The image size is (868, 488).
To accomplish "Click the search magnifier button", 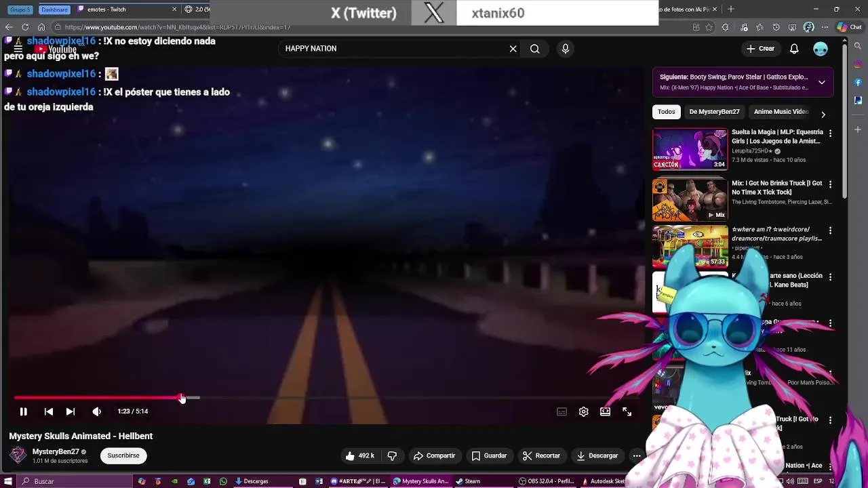I will point(535,49).
